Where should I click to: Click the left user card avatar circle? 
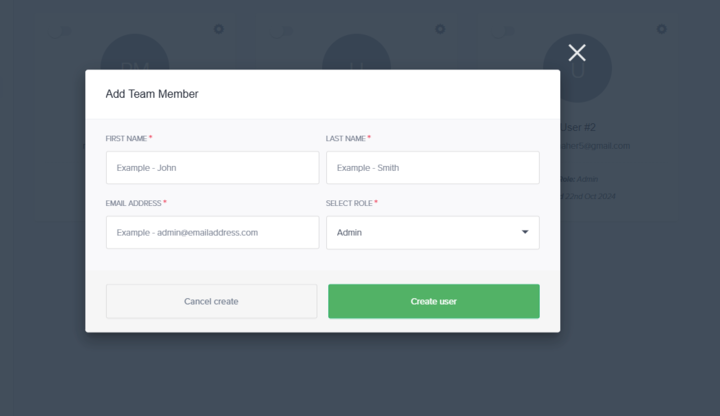[135, 52]
